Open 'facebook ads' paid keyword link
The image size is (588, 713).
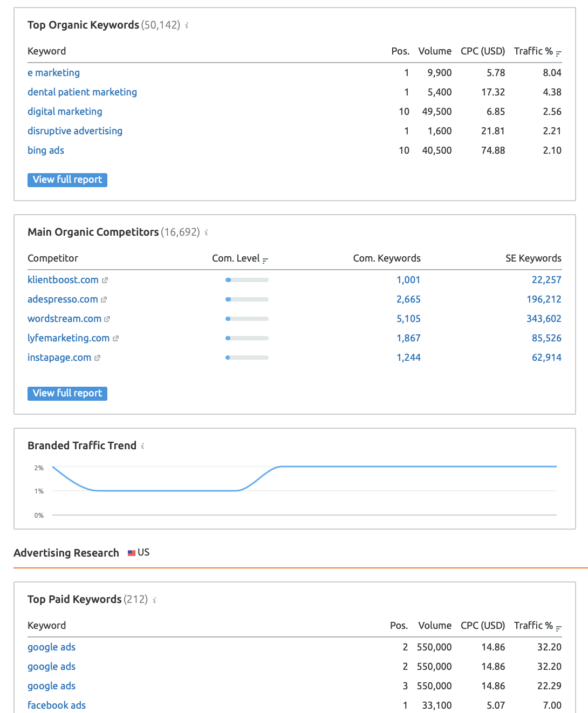(57, 705)
